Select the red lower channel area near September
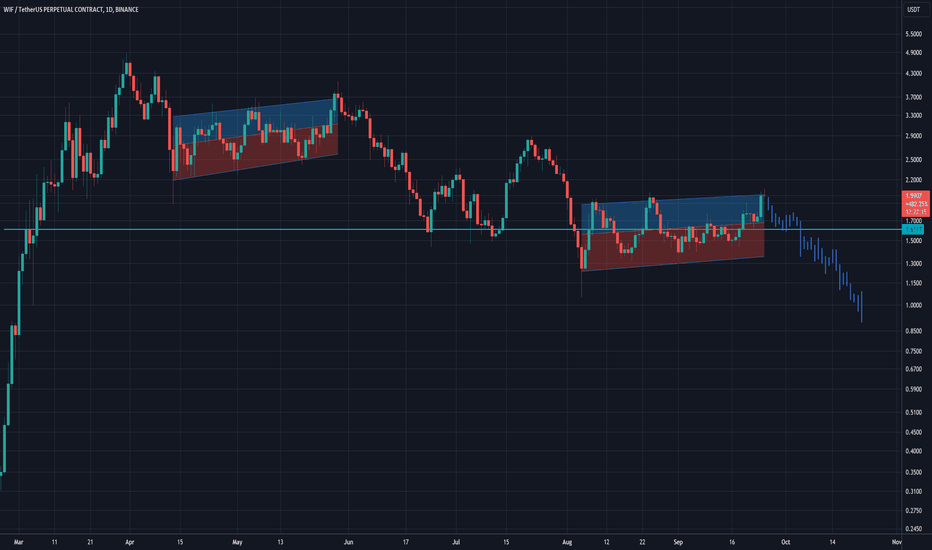 pos(672,247)
